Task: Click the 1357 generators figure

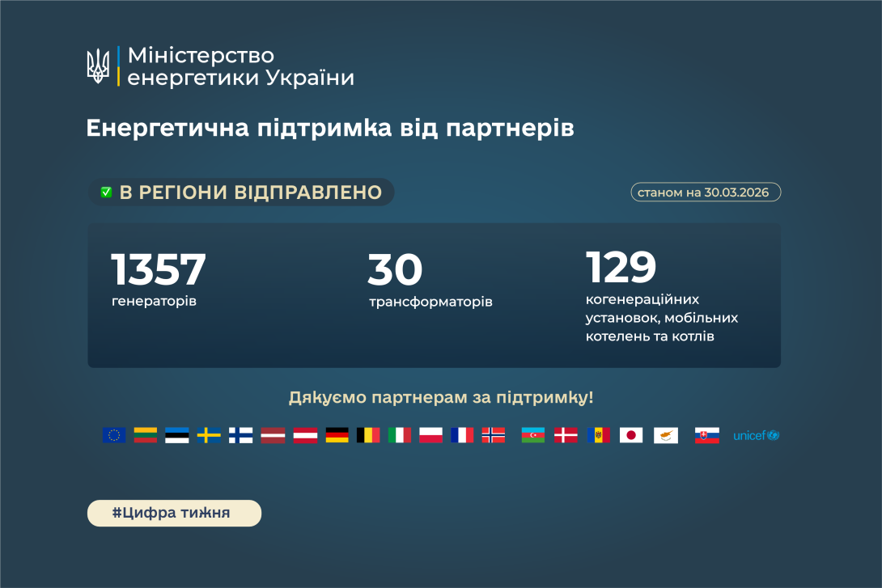Action: tap(159, 279)
